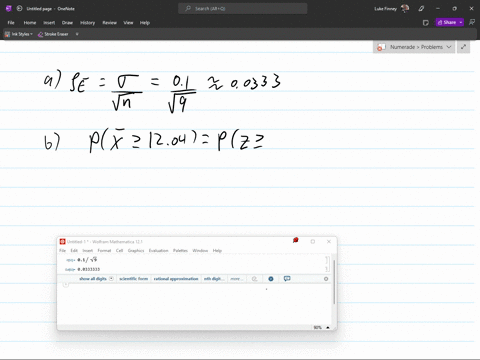480x360 pixels.
Task: Click the full page expand arrows icon
Action: tap(463, 47)
